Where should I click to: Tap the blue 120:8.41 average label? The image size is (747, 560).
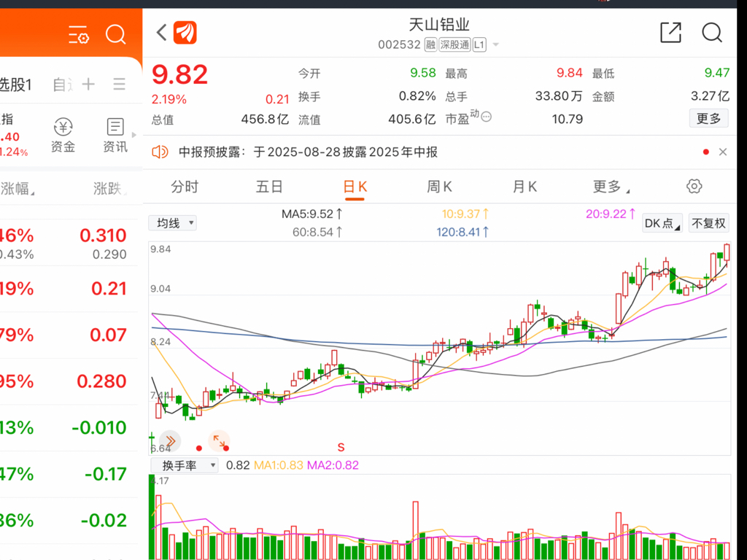tap(462, 232)
